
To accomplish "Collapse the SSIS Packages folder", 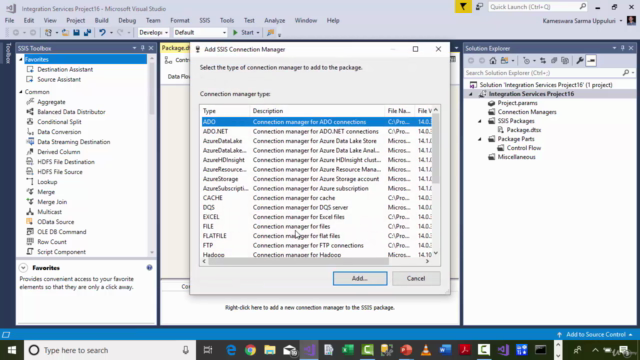I will [480, 121].
